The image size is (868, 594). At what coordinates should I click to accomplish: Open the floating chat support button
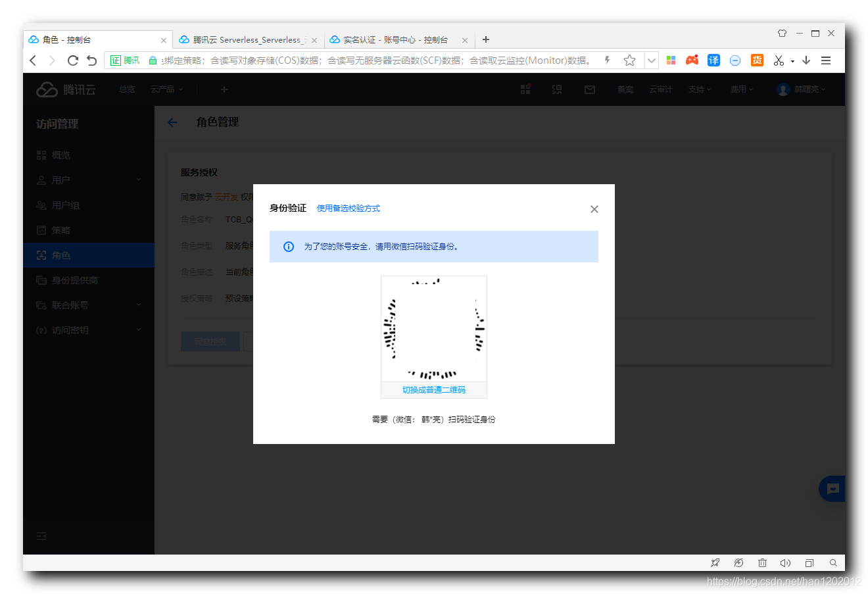pos(832,489)
